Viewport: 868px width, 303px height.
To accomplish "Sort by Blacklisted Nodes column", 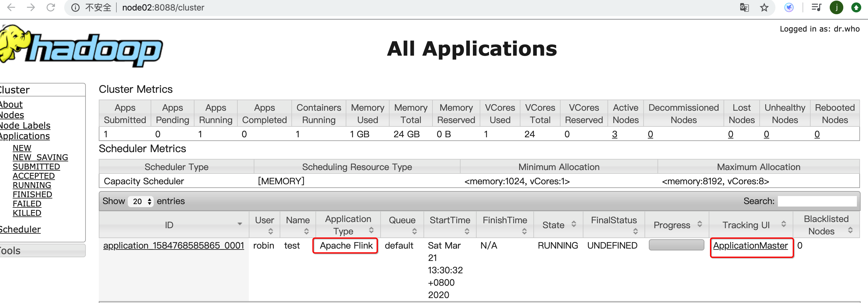I will 826,225.
